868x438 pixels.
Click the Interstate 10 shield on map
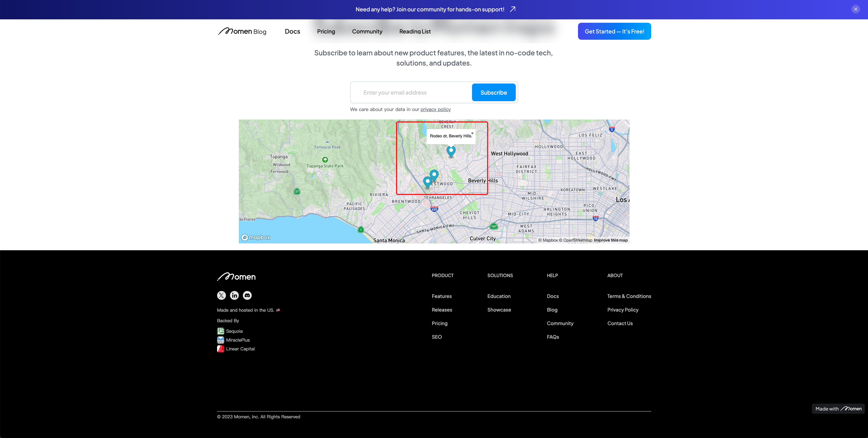(595, 218)
